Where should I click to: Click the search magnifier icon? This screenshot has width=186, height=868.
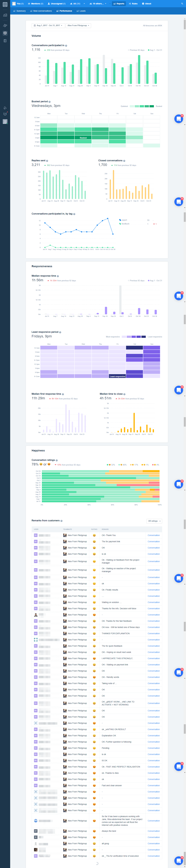click(x=182, y=4)
